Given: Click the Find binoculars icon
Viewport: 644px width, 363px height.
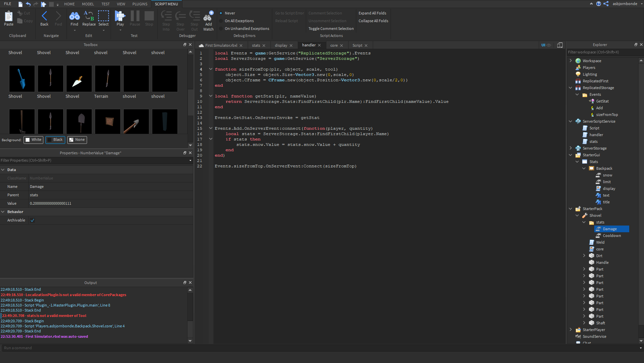Looking at the screenshot, I should click(x=74, y=16).
